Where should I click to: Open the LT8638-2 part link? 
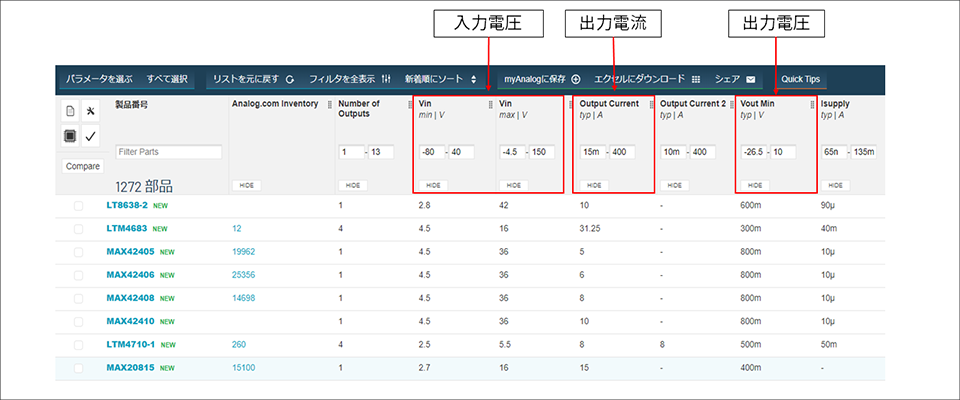click(x=127, y=206)
